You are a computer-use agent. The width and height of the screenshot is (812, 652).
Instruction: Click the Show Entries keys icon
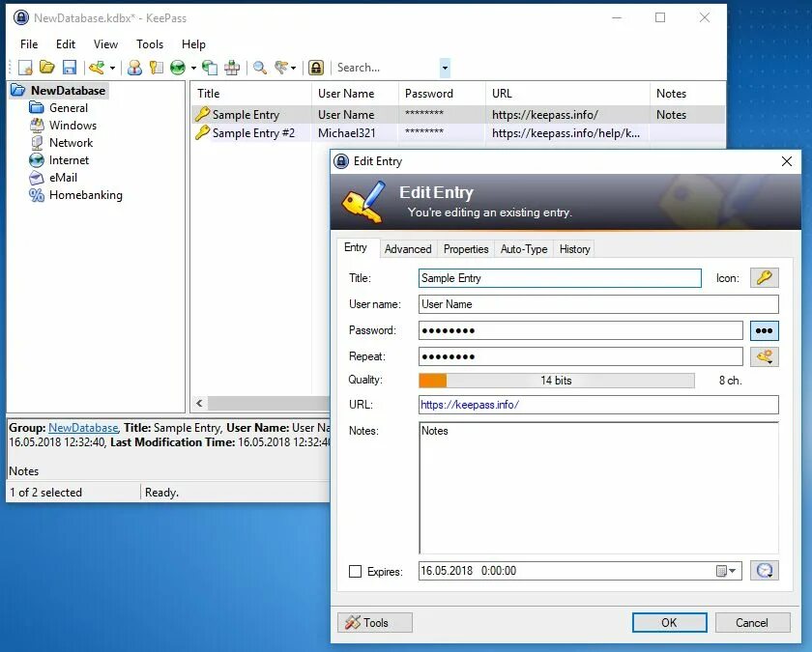point(281,68)
